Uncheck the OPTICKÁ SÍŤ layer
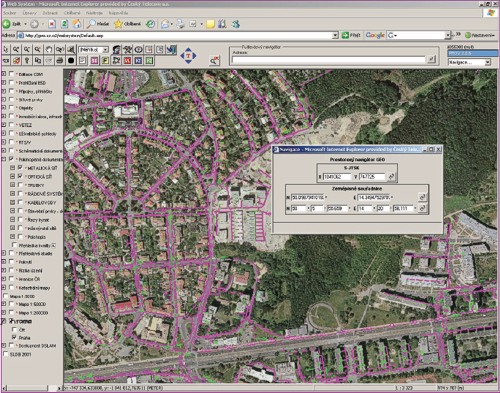This screenshot has height=393, width=500. tap(20, 176)
